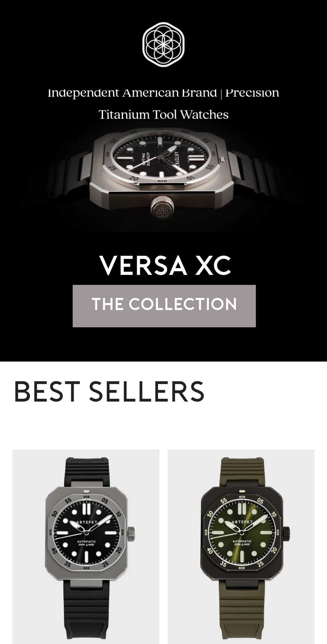The image size is (327, 644).
Task: Click the hero watch banner image
Action: [163, 179]
